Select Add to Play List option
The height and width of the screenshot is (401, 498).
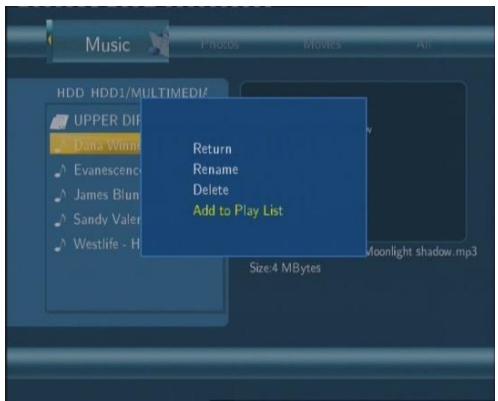(x=238, y=211)
